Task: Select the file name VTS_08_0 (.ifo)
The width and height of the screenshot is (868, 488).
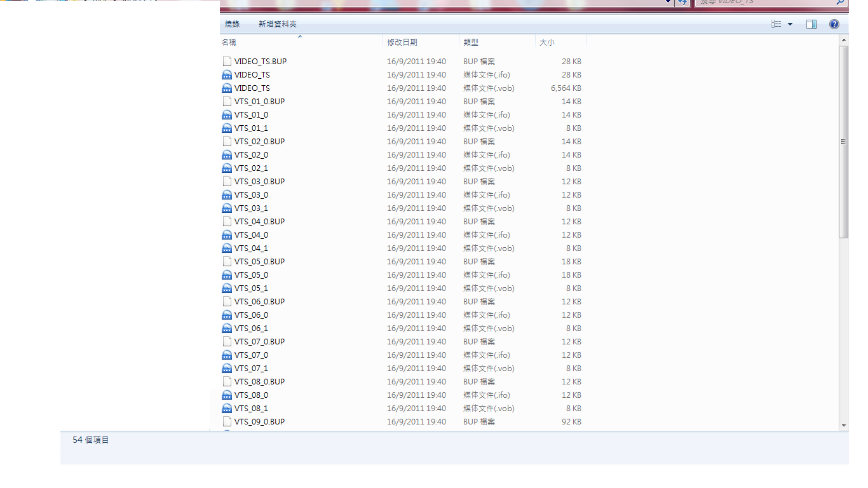Action: pos(251,395)
